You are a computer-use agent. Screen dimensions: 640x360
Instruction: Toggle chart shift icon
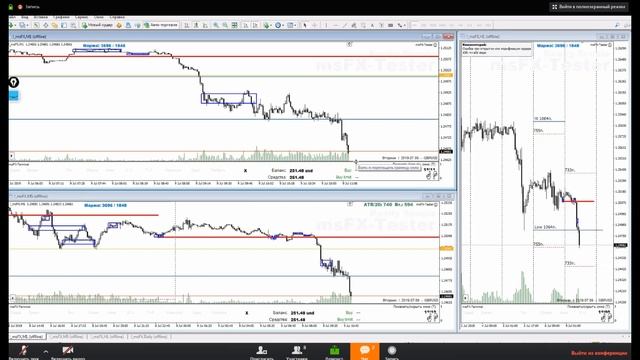[x=255, y=25]
